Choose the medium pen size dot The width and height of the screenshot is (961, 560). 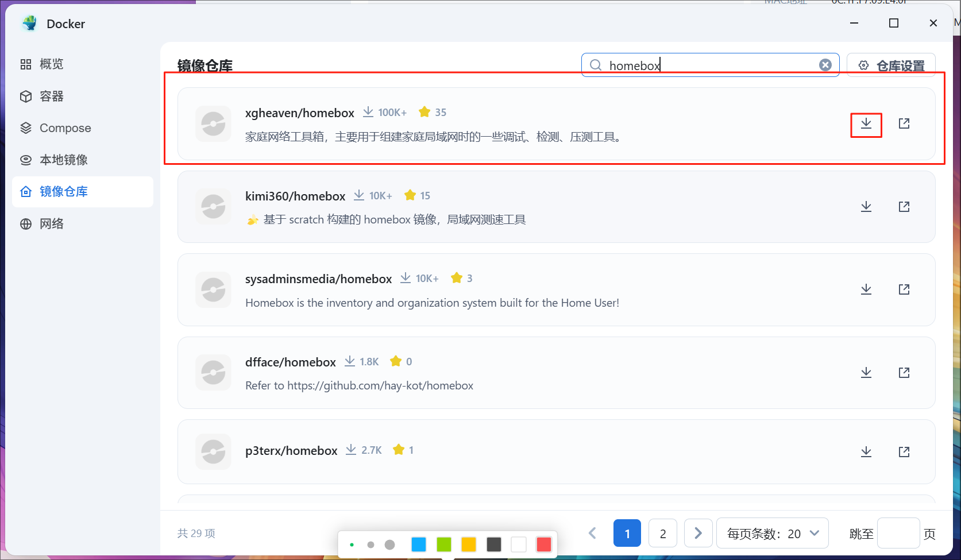tap(370, 544)
